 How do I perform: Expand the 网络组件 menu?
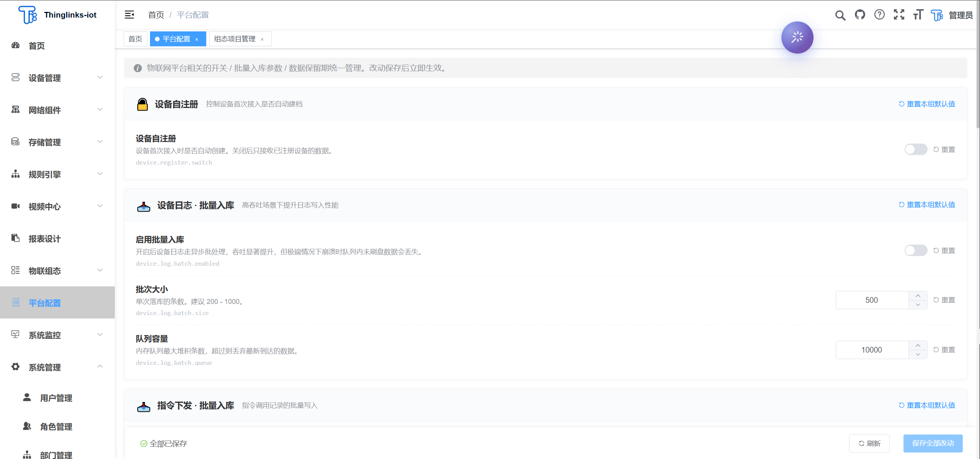click(x=57, y=110)
